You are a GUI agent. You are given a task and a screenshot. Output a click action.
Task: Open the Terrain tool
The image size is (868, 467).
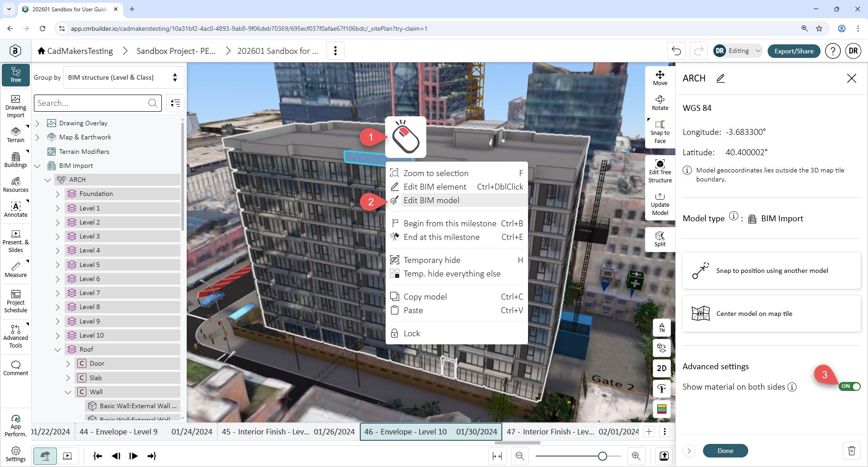[16, 135]
